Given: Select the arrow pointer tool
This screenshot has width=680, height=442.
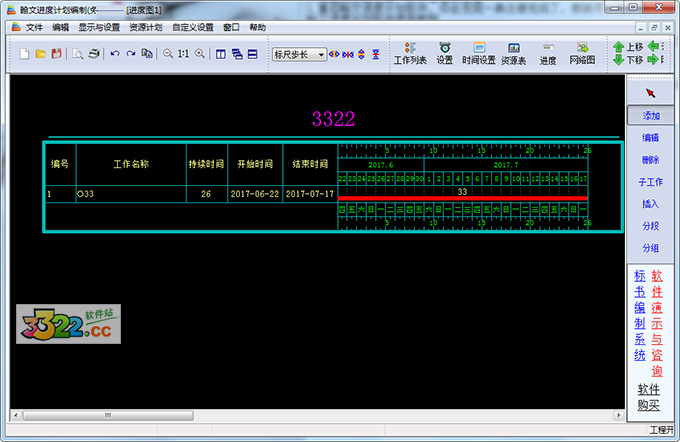Looking at the screenshot, I should click(650, 93).
